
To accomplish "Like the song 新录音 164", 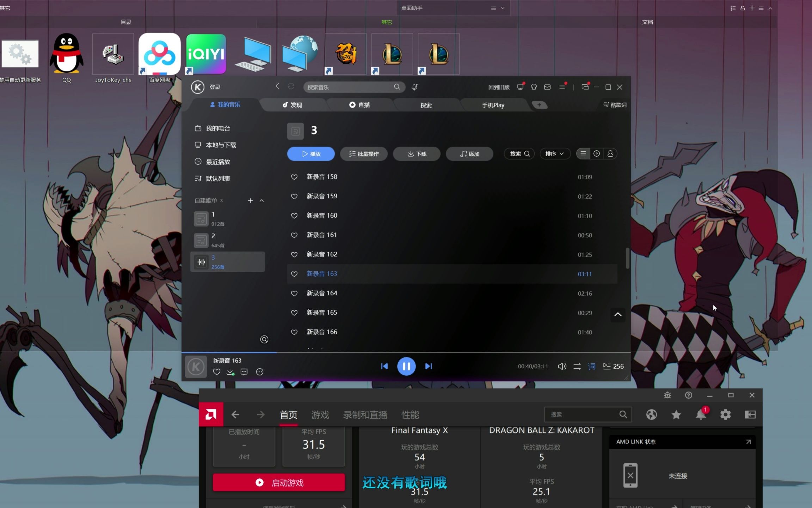I will coord(294,293).
